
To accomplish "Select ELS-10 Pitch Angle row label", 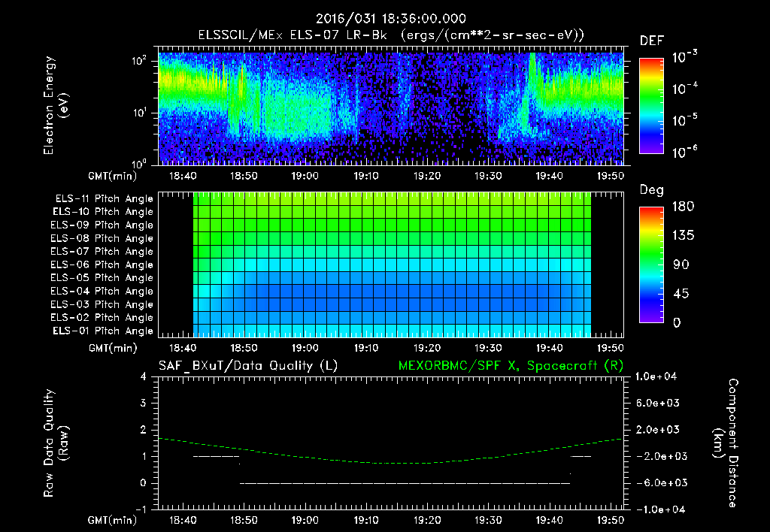I will pos(103,212).
